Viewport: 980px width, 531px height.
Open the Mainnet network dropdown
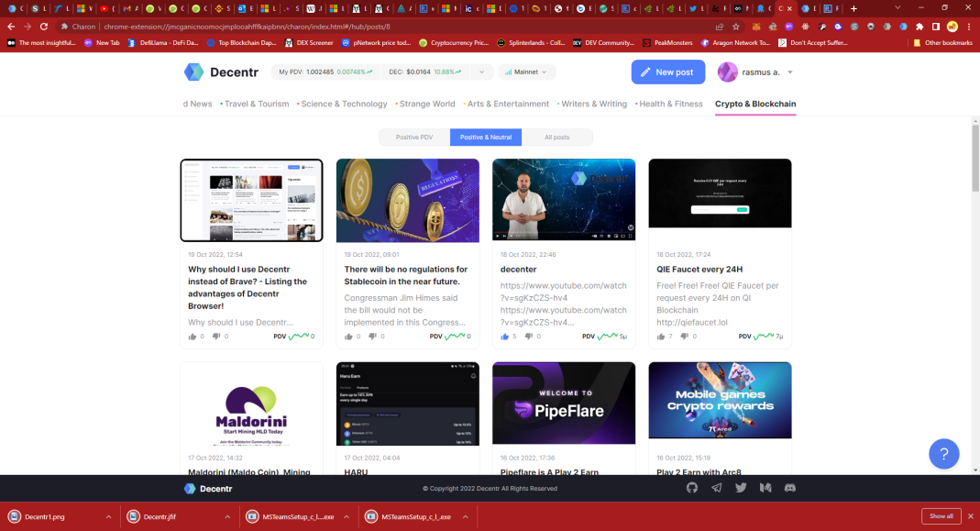pyautogui.click(x=526, y=72)
